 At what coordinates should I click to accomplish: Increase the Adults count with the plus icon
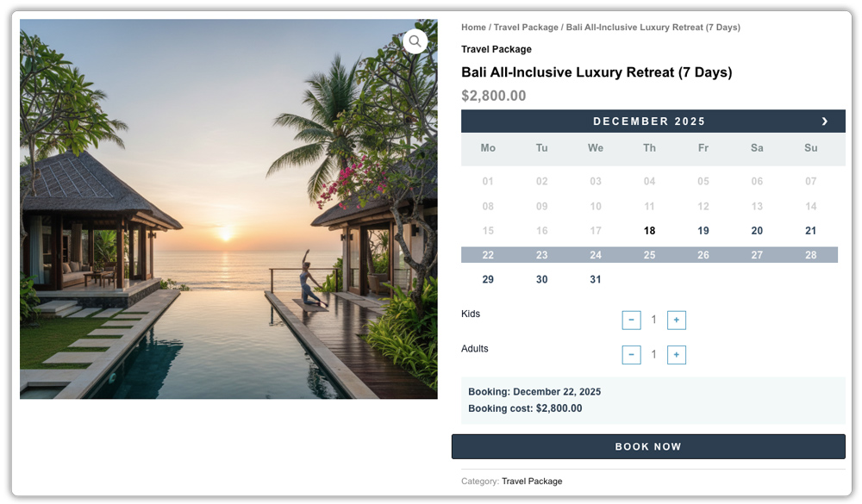point(677,354)
